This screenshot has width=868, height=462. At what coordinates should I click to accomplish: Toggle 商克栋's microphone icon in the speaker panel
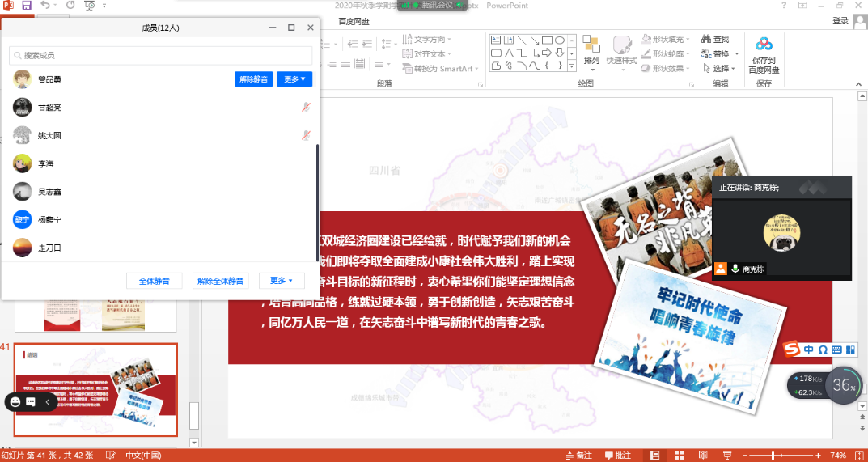coord(735,269)
